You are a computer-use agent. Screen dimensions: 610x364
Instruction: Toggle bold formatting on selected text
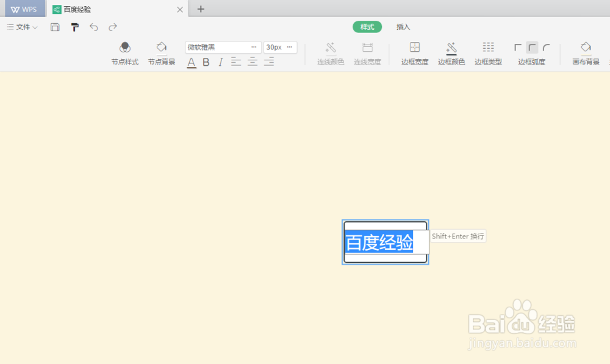pos(206,62)
